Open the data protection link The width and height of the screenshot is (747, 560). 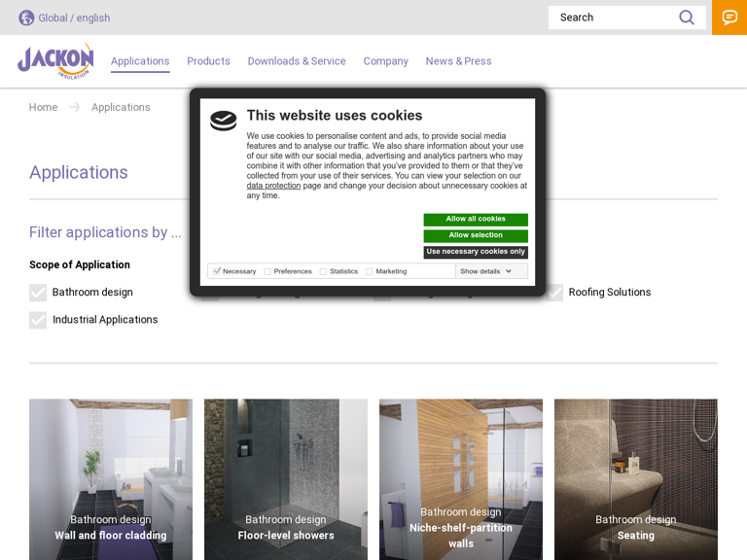[273, 186]
